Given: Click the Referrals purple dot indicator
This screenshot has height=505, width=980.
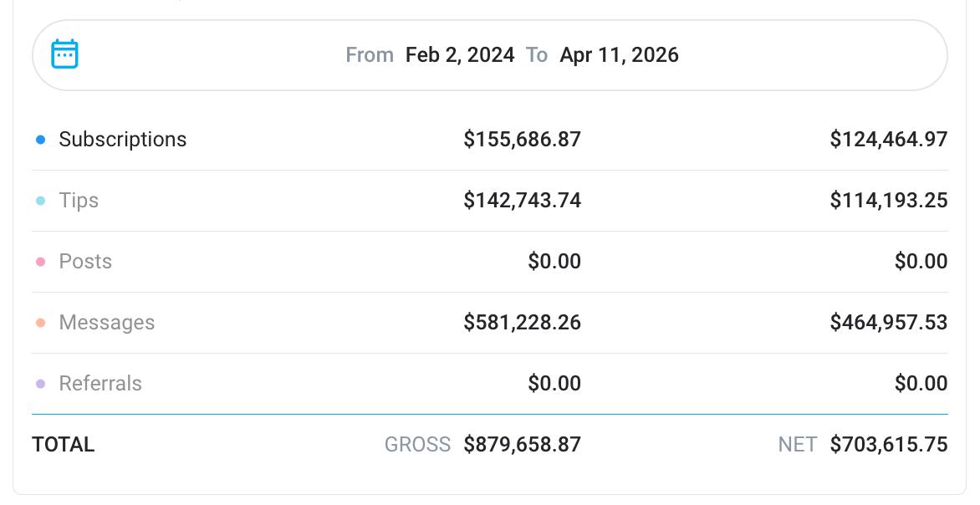Looking at the screenshot, I should [x=40, y=384].
